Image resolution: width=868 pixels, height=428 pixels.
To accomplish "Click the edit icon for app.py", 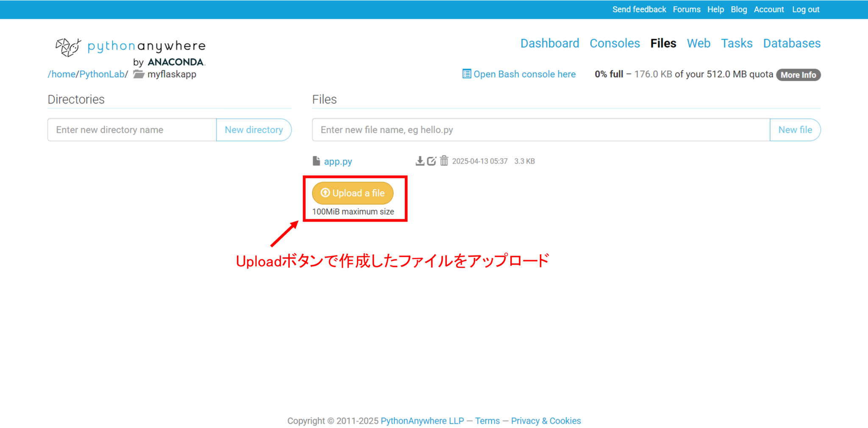I will 431,161.
